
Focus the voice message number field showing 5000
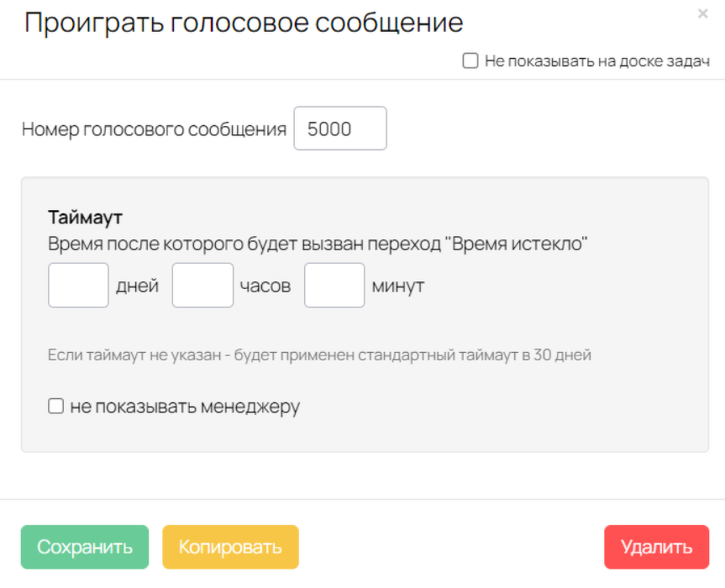(x=340, y=128)
